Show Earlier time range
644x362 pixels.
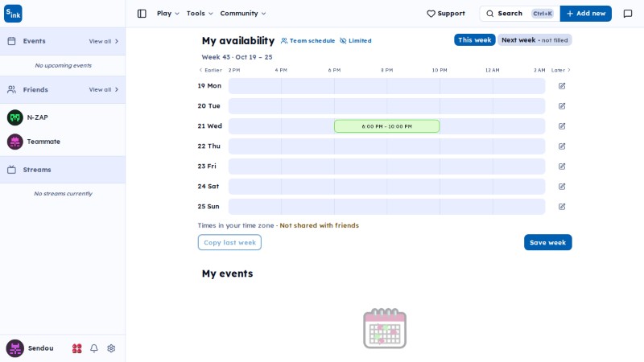pos(210,70)
